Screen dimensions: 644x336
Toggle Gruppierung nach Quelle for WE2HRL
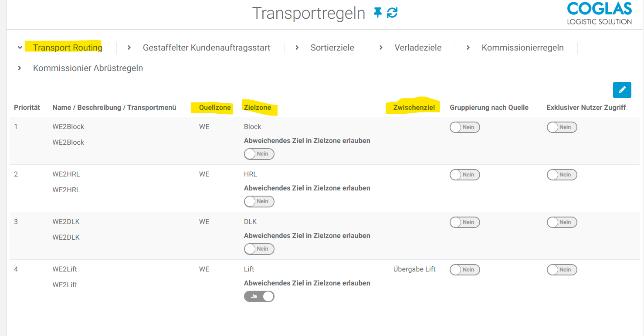pos(465,175)
